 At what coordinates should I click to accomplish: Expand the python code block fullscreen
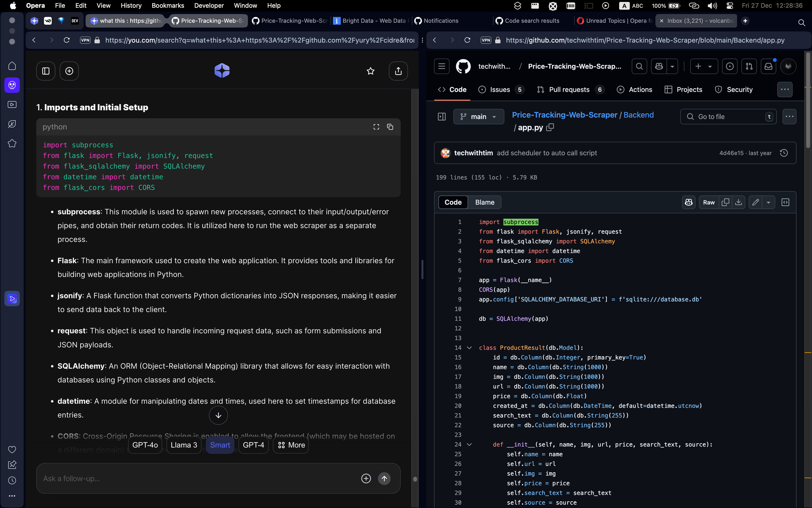click(376, 127)
